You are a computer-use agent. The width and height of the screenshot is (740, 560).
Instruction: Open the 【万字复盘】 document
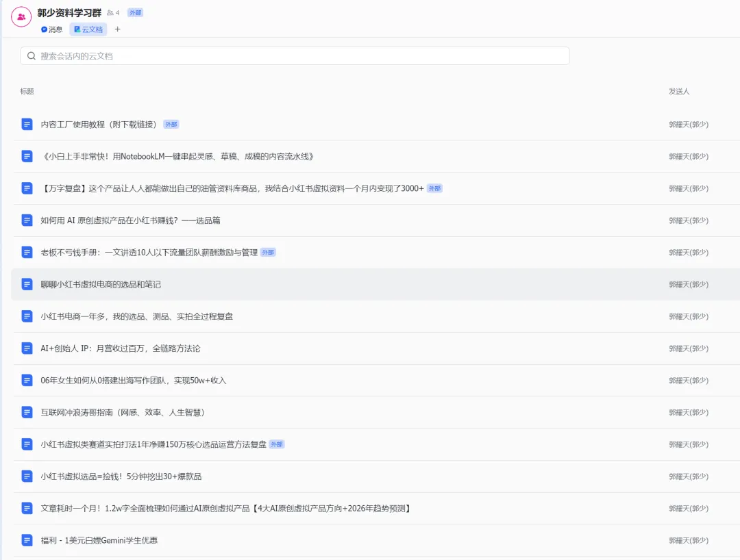pos(232,188)
